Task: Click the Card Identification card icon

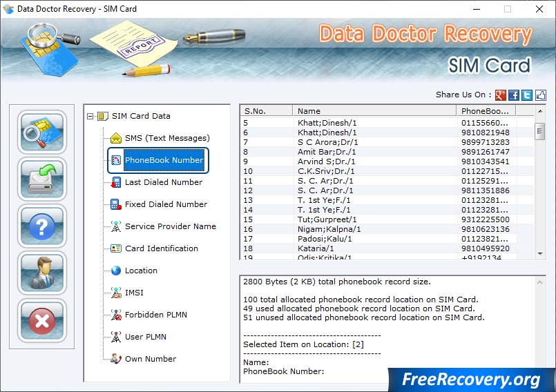Action: click(116, 248)
